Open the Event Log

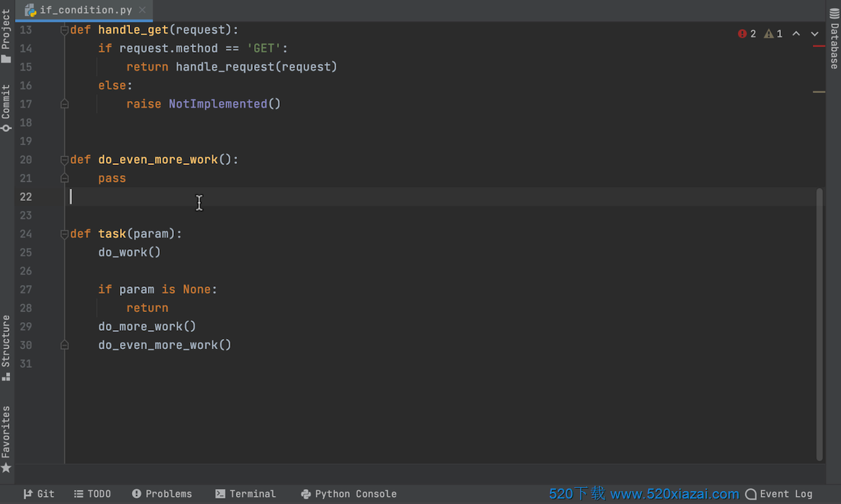point(779,494)
